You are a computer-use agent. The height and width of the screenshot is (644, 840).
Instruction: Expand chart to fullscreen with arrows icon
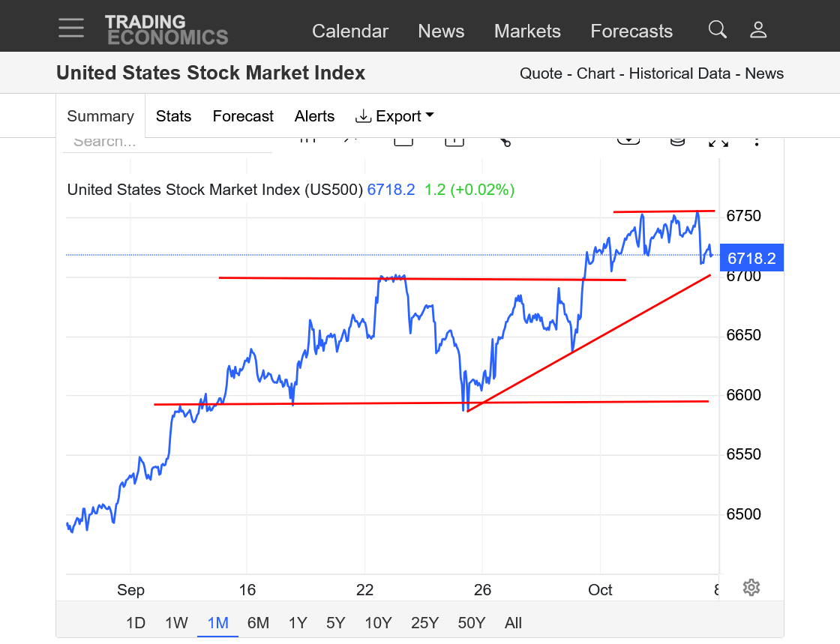[x=718, y=141]
